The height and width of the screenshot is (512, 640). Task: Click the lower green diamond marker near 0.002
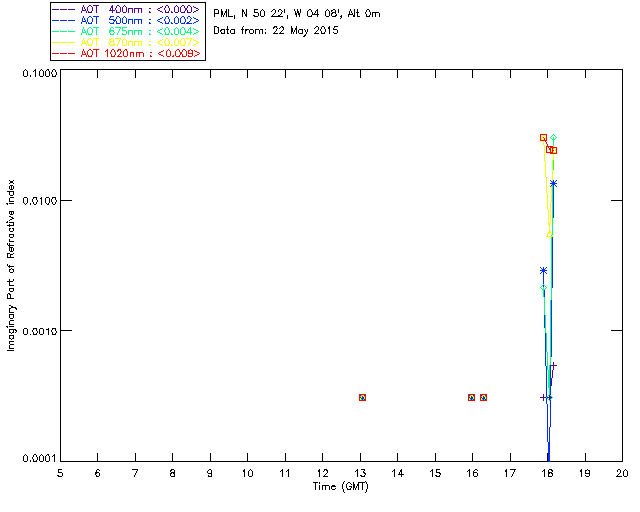543,288
